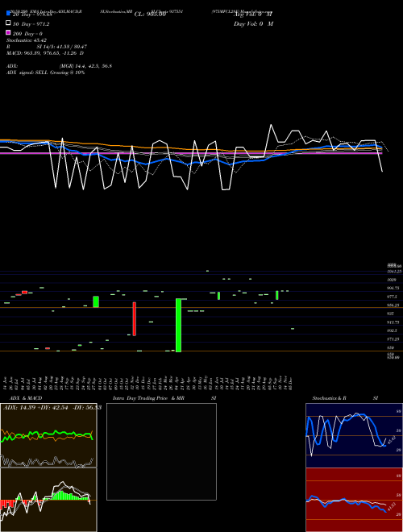Select the '200 Day = 0' legend text
Screen dimensions: 403x532
coord(27,34)
